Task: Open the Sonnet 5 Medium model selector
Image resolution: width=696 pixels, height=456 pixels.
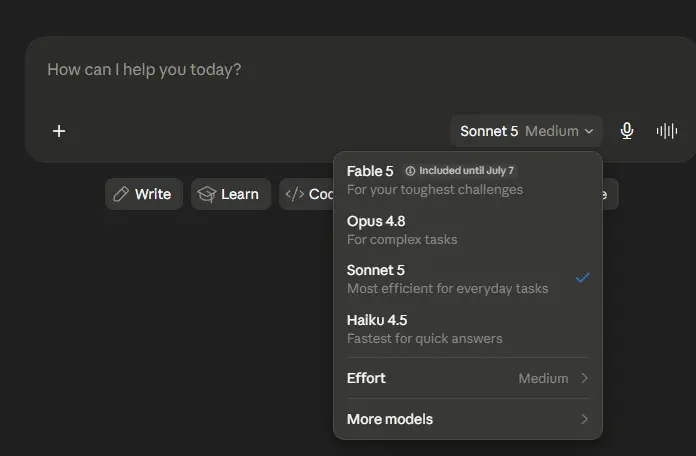Action: click(x=526, y=131)
